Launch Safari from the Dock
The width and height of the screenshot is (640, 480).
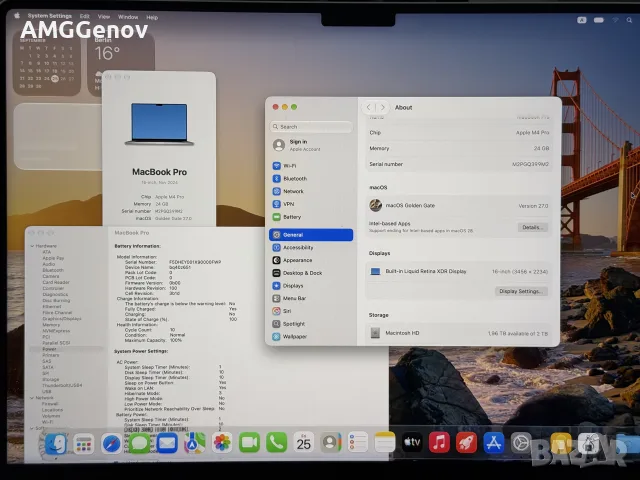(x=111, y=444)
